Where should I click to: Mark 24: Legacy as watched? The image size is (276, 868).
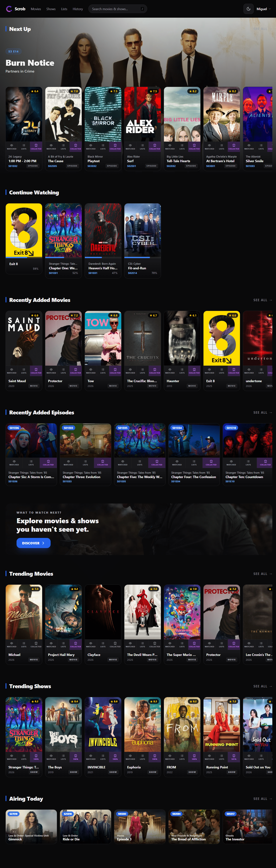pos(12,147)
